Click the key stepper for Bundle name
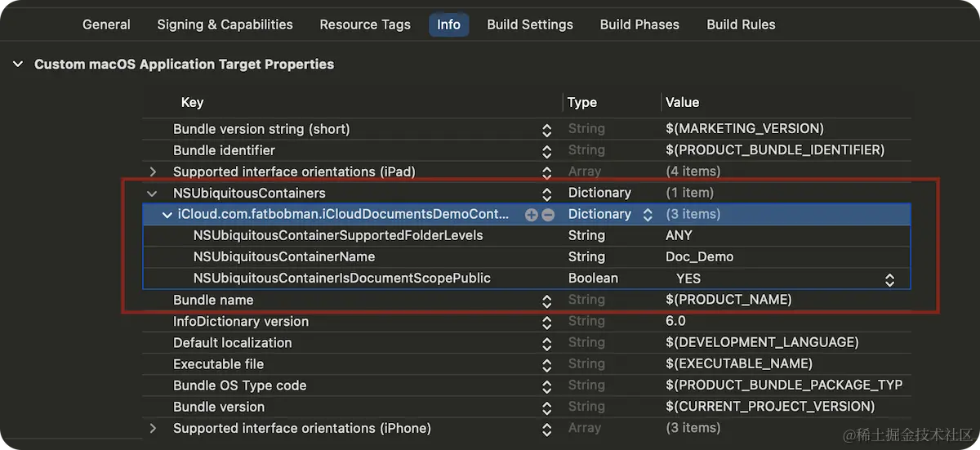Viewport: 980px width, 450px height. pos(546,301)
